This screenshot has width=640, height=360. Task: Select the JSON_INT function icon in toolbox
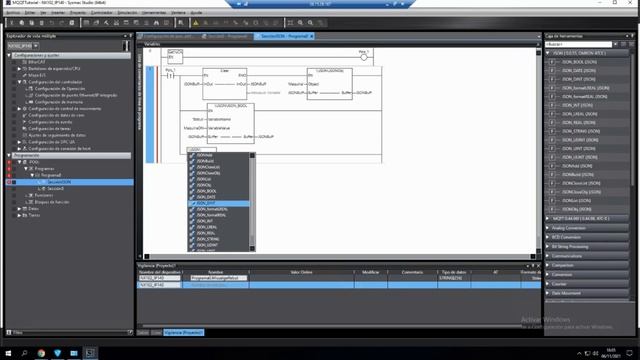click(552, 105)
